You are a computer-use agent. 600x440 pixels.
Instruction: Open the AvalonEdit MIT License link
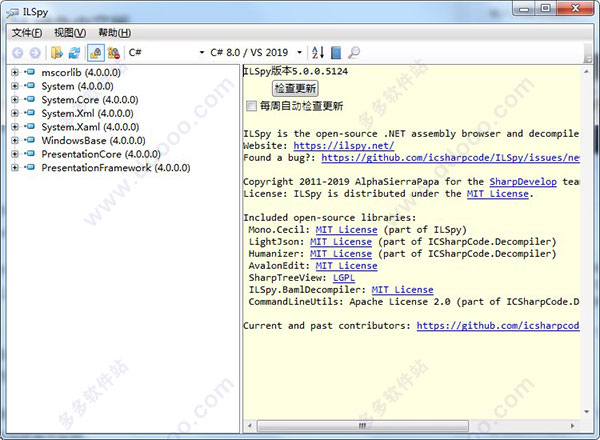[346, 266]
